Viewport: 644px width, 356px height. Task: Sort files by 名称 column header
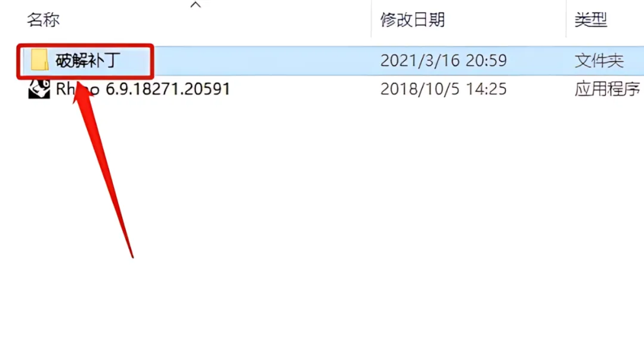coord(43,20)
